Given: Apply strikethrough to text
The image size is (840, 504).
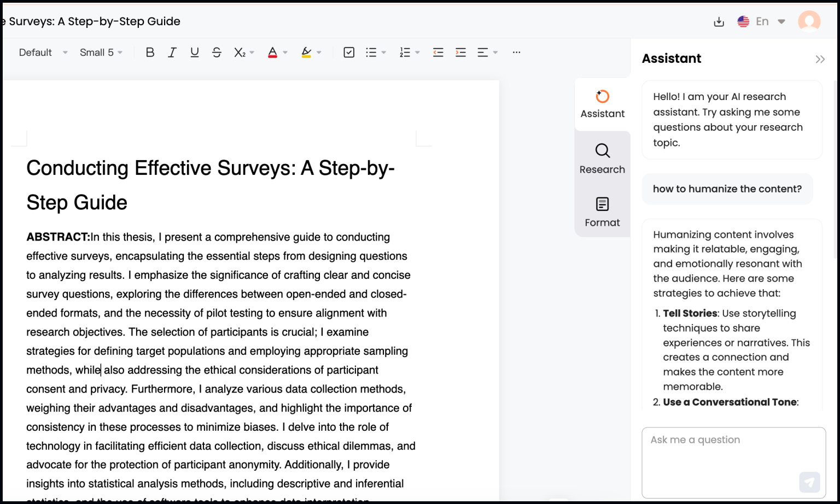Looking at the screenshot, I should [217, 52].
